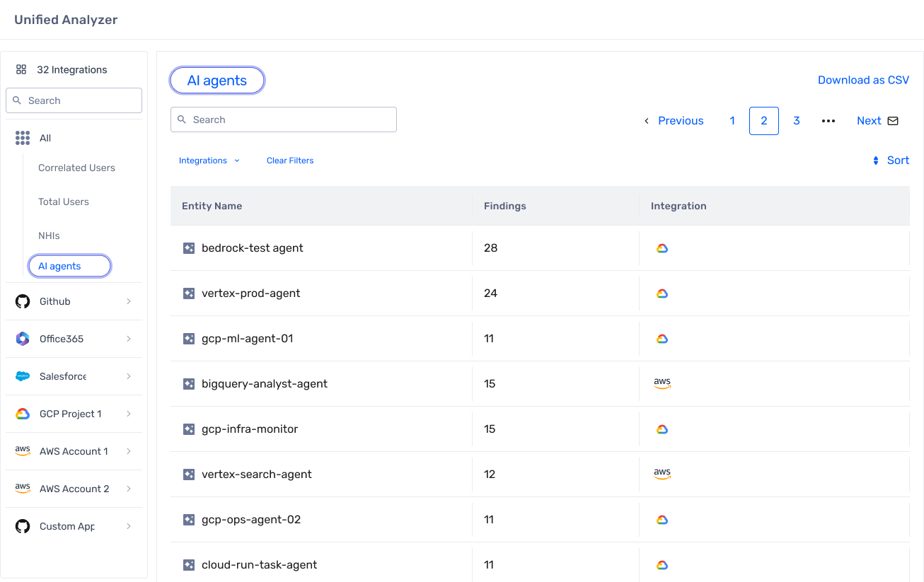Click the Entity Name column header

click(x=212, y=206)
